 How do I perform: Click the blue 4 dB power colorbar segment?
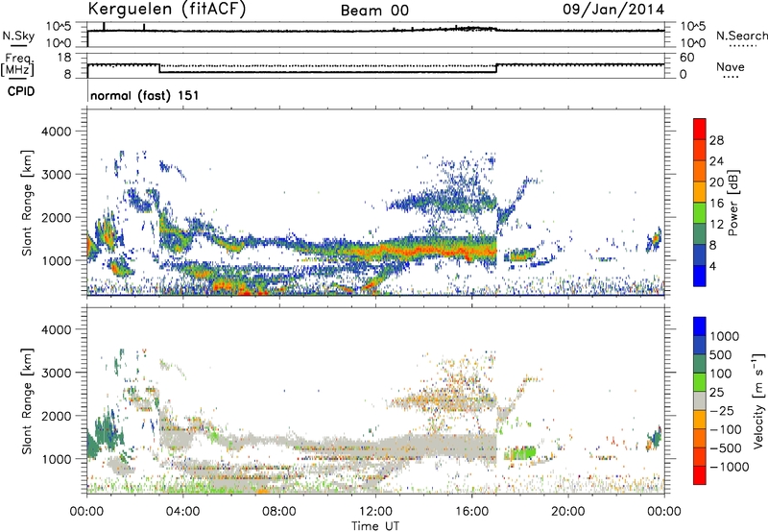pos(700,276)
